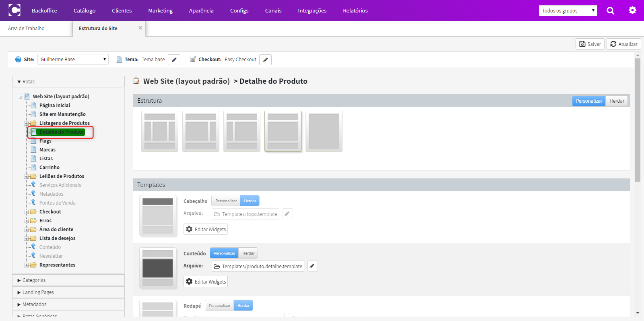This screenshot has height=321, width=644.
Task: Select Site em Manutenção tree item
Action: 62,114
